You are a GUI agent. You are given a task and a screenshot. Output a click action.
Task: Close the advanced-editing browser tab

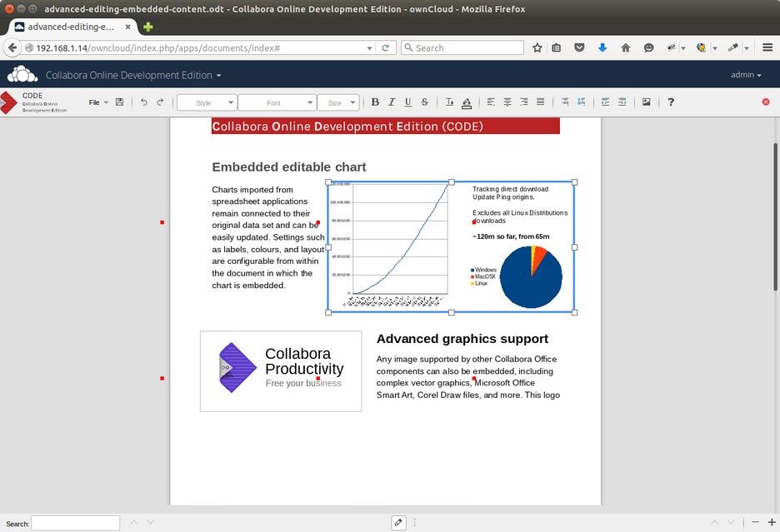click(x=127, y=27)
